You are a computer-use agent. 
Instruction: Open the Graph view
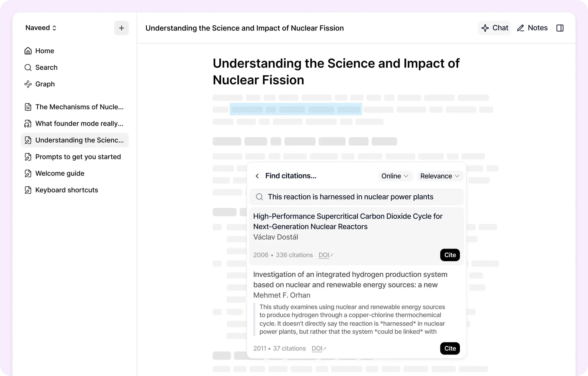[x=45, y=84]
